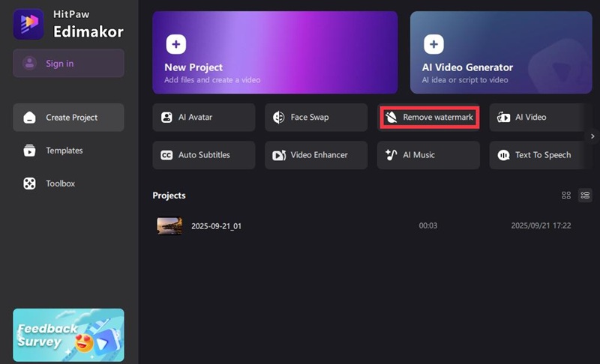Click the AI Avatar icon
The image size is (600, 364).
(166, 118)
